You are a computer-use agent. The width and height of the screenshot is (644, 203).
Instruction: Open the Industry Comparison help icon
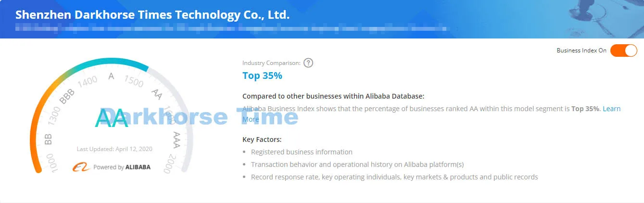tap(308, 63)
